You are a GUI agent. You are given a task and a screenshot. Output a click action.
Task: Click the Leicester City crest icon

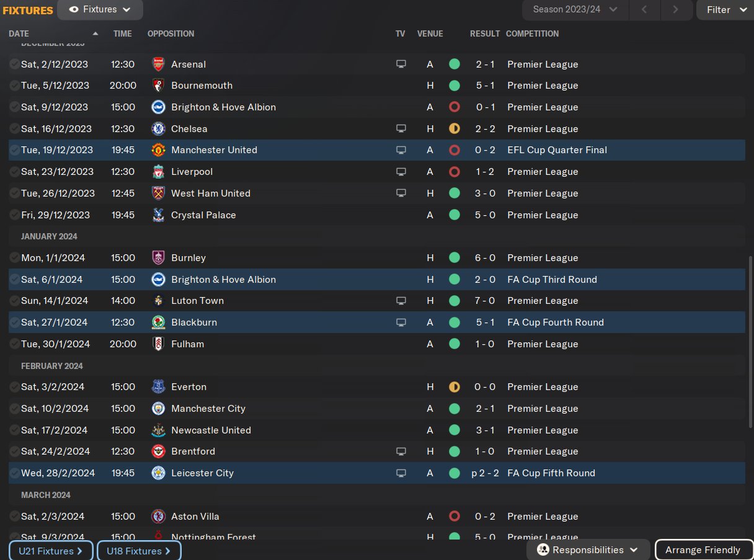[158, 473]
